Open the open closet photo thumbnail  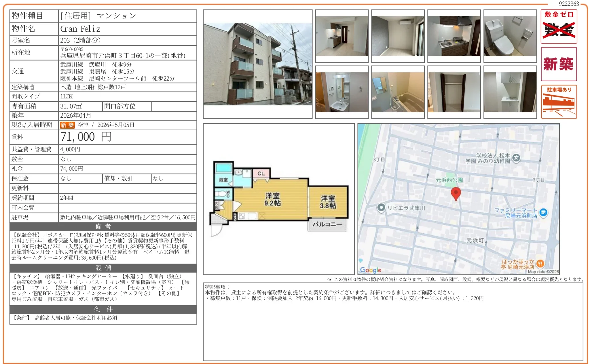pyautogui.click(x=454, y=92)
